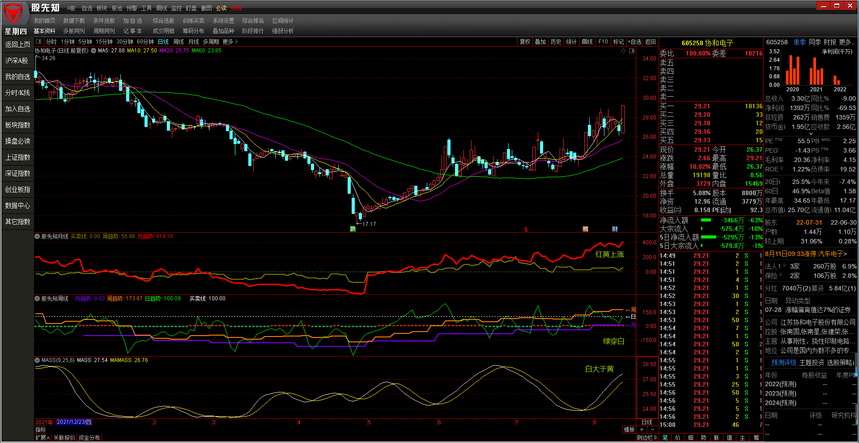The width and height of the screenshot is (859, 443).
Task: Click the gear icon beside 股先知月线 indicator
Action: tap(37, 237)
